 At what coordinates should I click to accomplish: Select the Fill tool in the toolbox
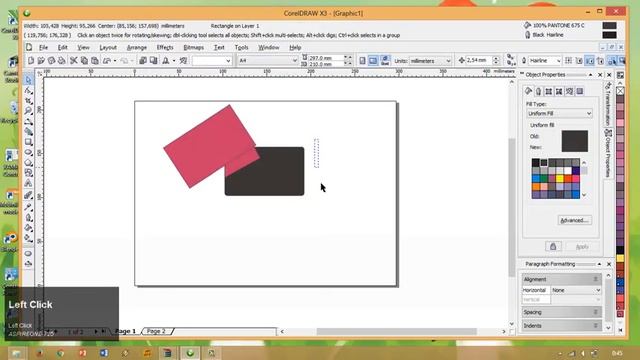[x=28, y=228]
